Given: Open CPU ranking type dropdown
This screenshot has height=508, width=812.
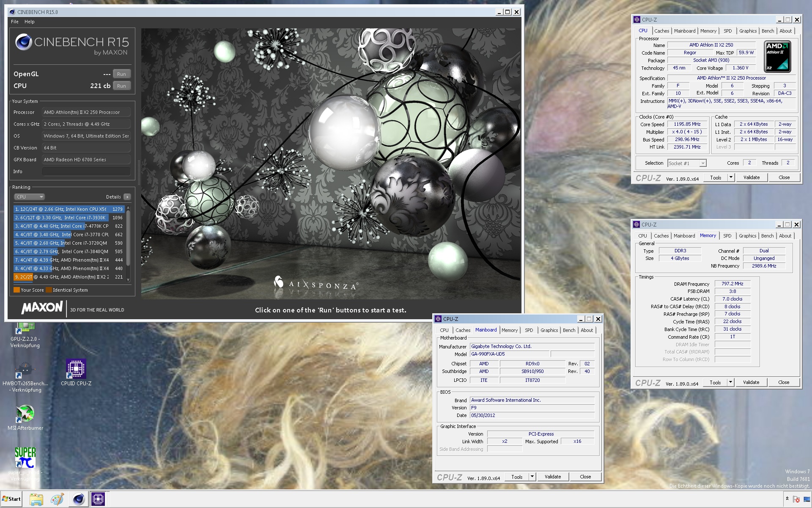Looking at the screenshot, I should (x=29, y=197).
